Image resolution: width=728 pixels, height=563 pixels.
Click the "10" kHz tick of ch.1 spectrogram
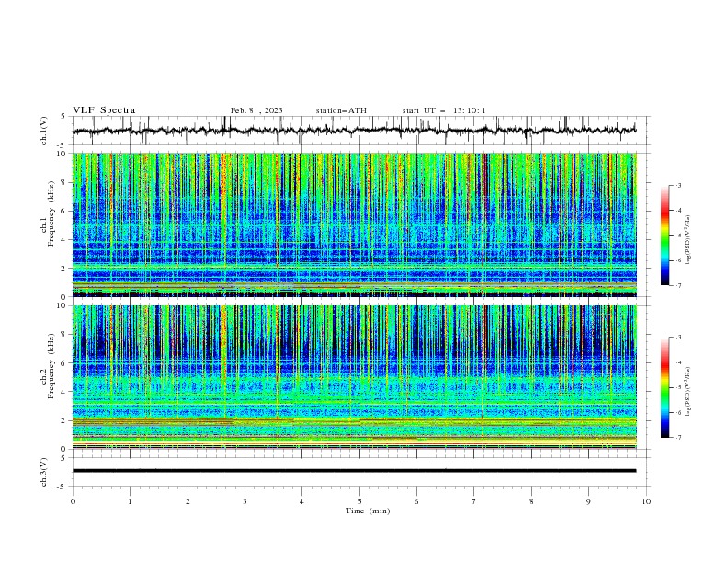(x=63, y=154)
